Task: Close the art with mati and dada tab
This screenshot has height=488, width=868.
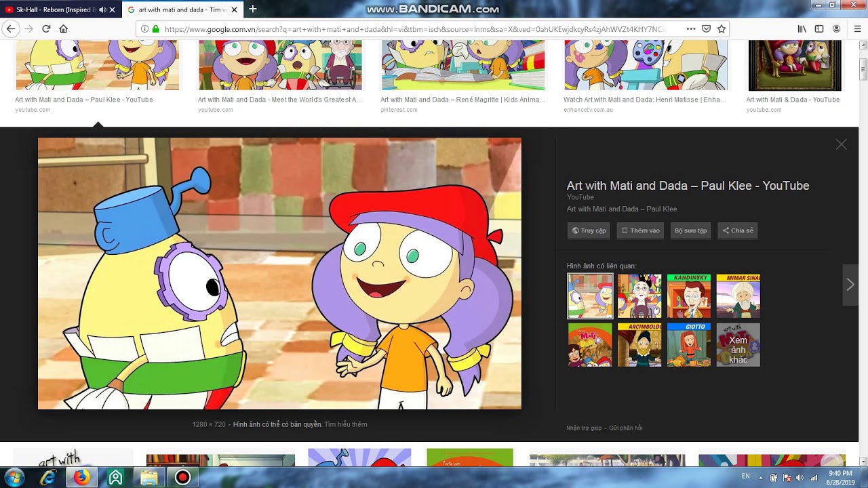Action: tap(235, 9)
